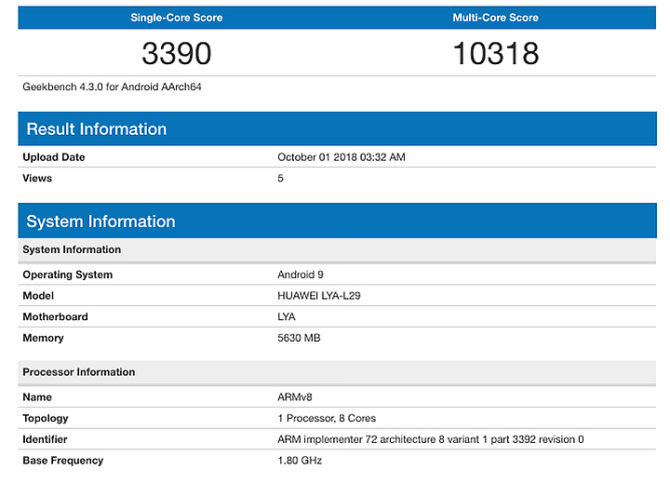Select the October 01 2018 upload date value

[341, 157]
